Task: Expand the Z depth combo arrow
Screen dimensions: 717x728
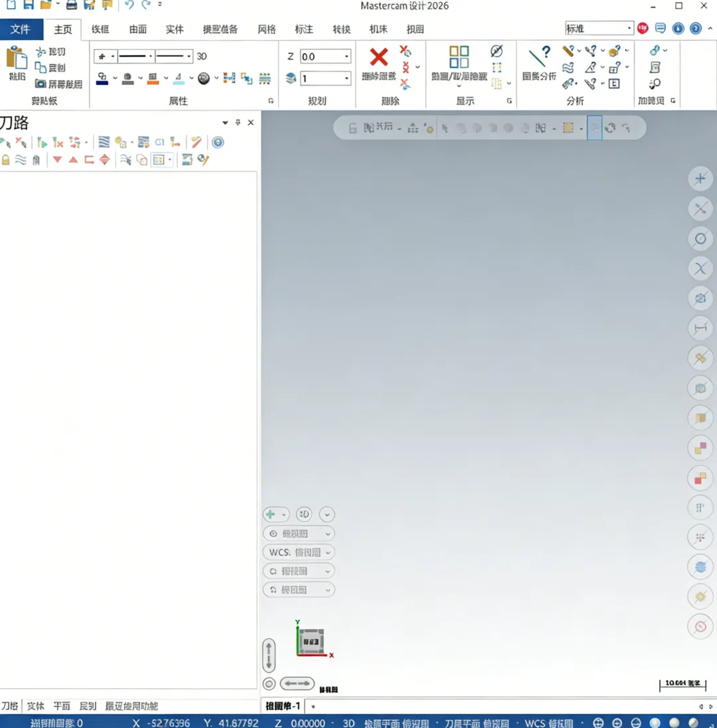Action: (346, 56)
